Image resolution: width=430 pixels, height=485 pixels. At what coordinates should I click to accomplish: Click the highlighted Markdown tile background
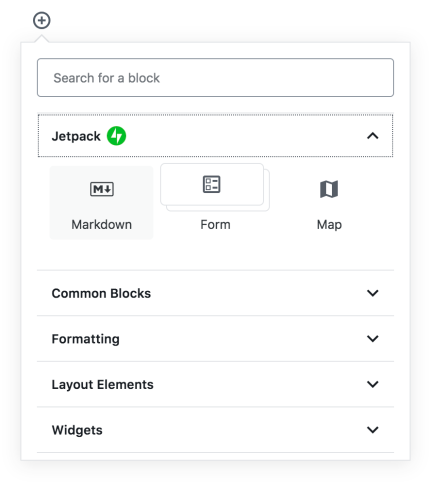(x=102, y=203)
